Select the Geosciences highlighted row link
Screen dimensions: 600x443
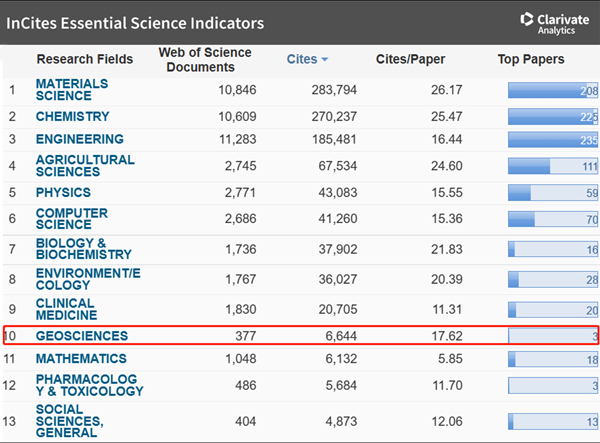click(x=82, y=335)
